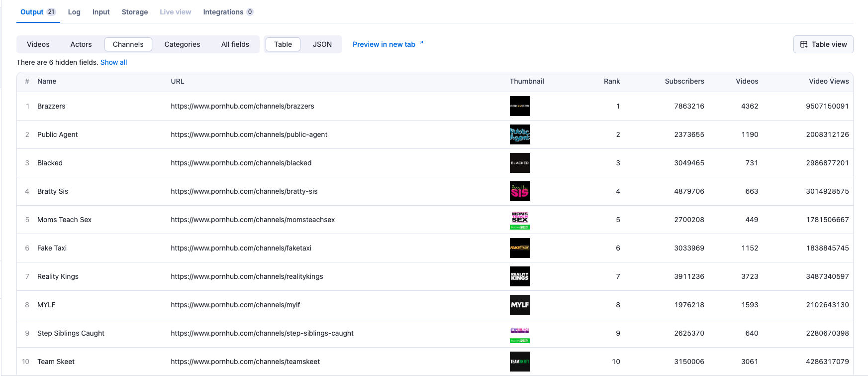Open the Fake Taxi logo thumbnail
Viewport: 868px width, 376px height.
pos(520,248)
